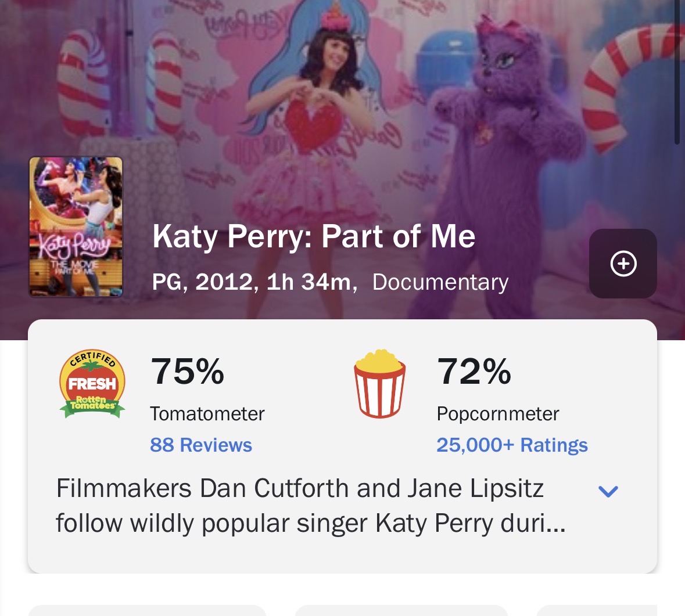The image size is (685, 616).
Task: Click the Katy Perry: Part of Me title
Action: 314,236
